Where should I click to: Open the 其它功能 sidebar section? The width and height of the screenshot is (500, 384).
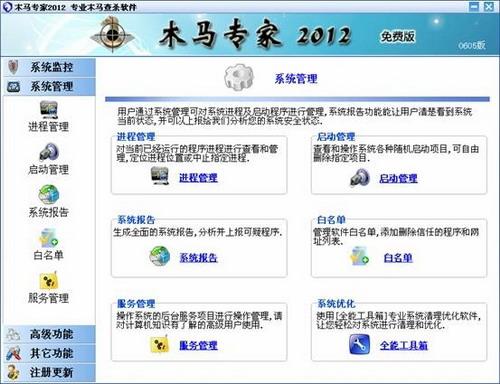tap(49, 353)
